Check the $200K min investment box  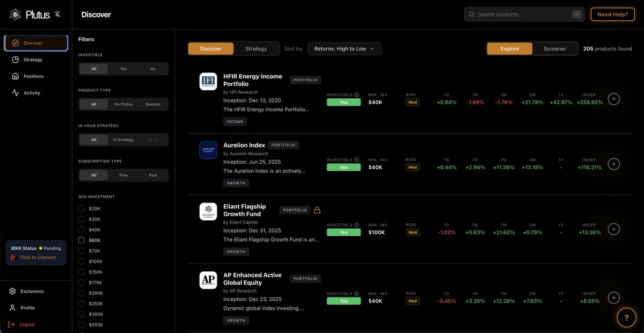click(x=81, y=293)
